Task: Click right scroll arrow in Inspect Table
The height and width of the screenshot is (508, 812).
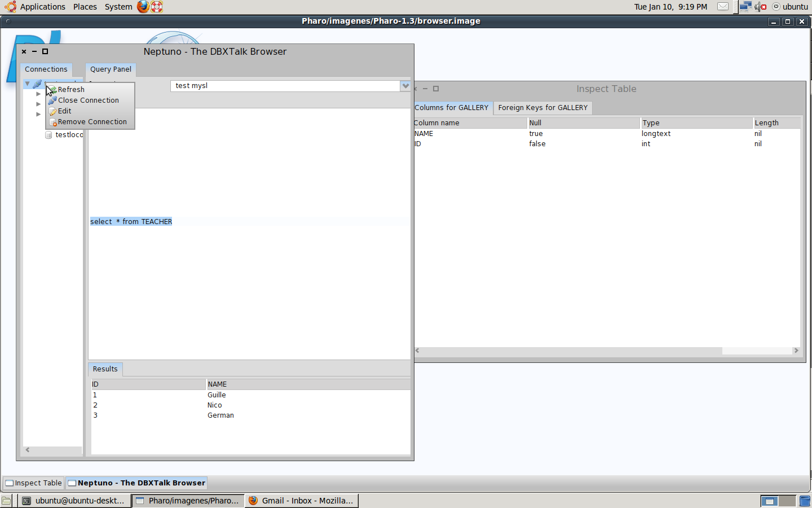Action: pos(796,351)
